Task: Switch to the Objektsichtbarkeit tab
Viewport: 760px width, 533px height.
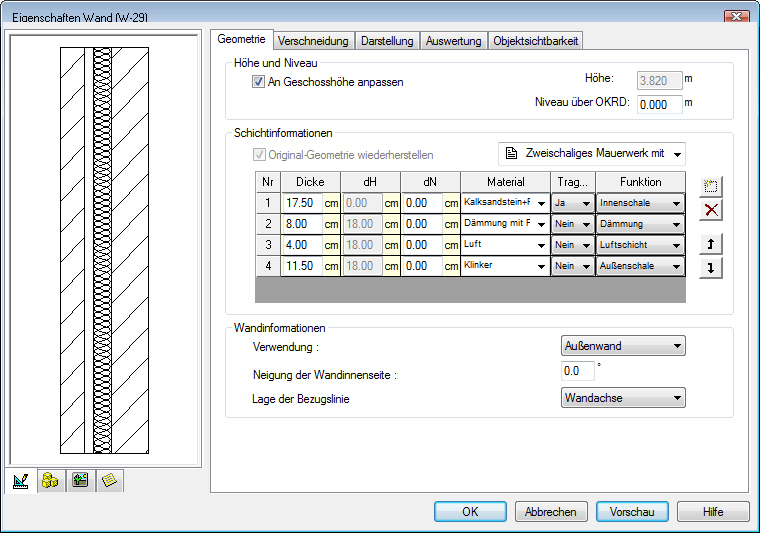Action: coord(536,41)
